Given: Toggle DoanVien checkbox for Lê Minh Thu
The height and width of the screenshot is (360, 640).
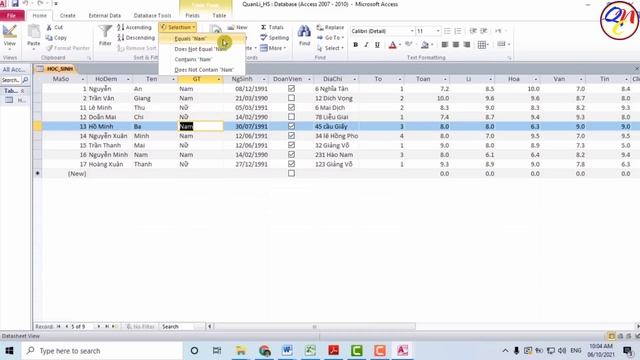Looking at the screenshot, I should [x=291, y=107].
